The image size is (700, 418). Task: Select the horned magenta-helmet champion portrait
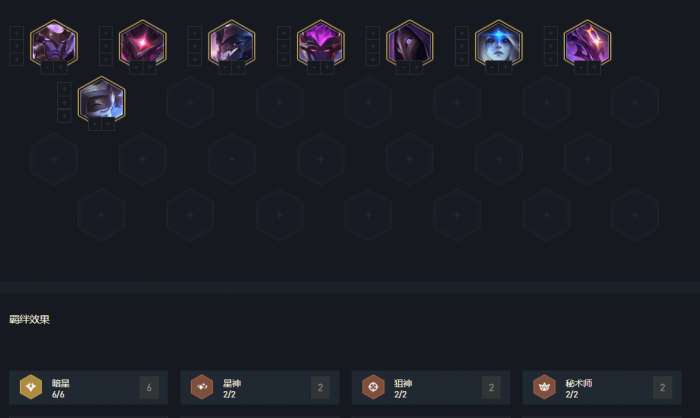(321, 43)
